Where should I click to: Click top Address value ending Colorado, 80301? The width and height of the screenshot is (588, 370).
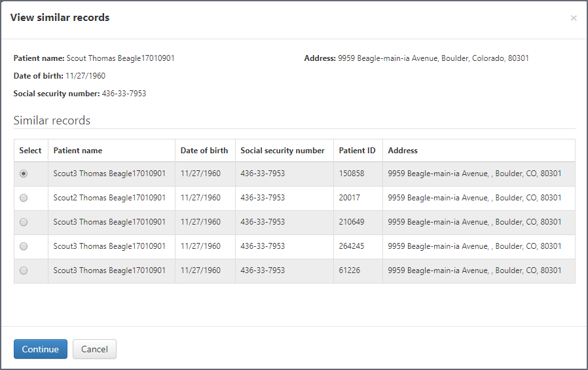[433, 58]
